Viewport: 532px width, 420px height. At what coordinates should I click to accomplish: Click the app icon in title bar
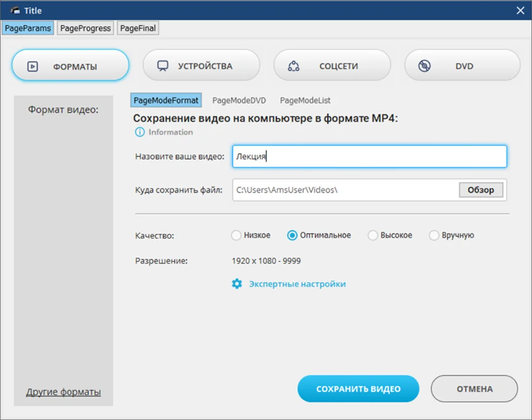pos(14,10)
